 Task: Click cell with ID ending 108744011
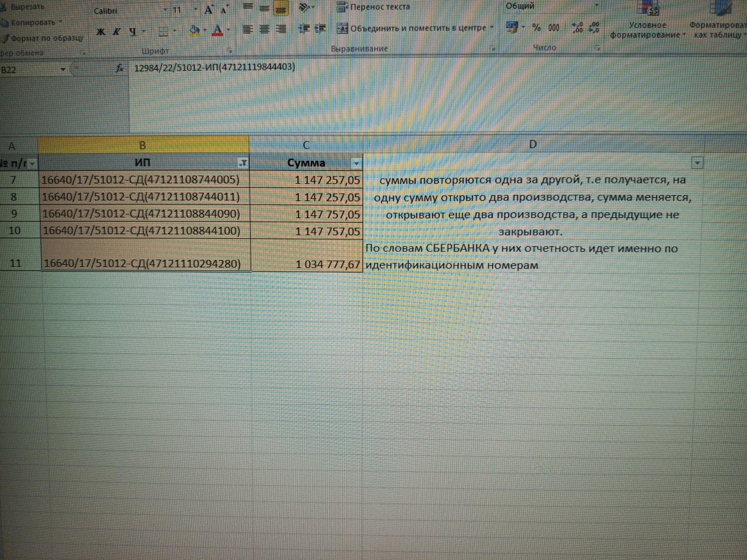[144, 197]
